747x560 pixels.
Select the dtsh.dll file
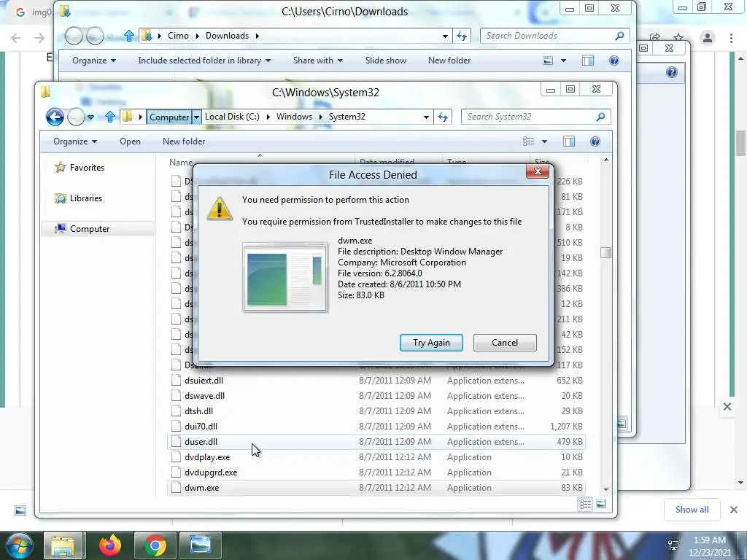[376, 411]
